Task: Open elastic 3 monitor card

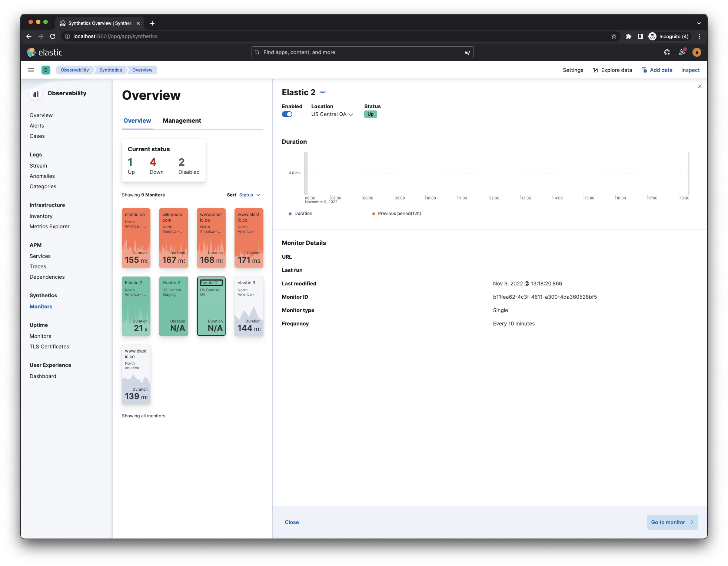Action: (x=249, y=306)
